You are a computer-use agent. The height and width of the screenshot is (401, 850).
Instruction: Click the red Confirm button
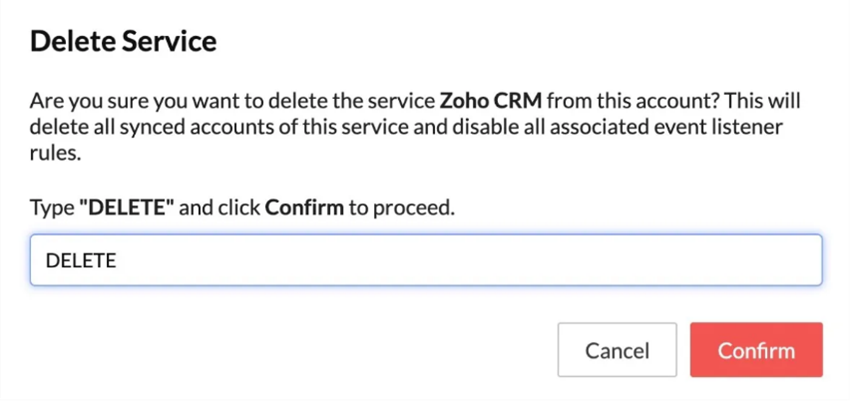coord(756,350)
